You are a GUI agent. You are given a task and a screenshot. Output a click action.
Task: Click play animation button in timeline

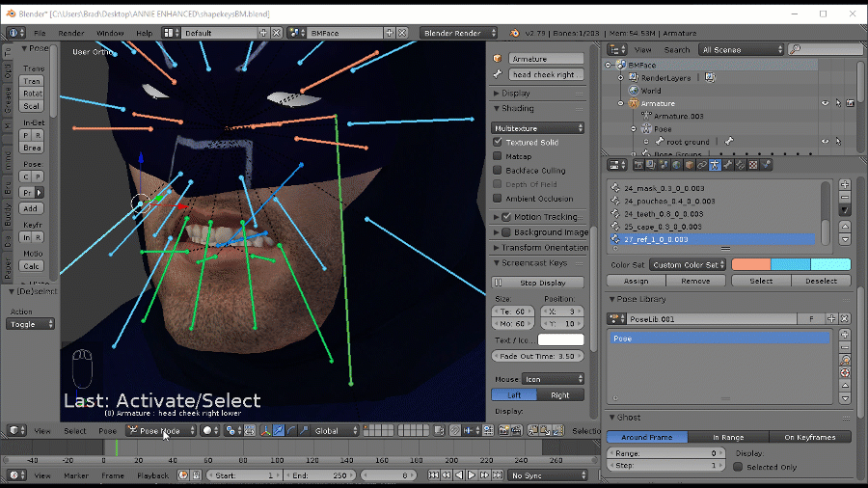coord(472,475)
